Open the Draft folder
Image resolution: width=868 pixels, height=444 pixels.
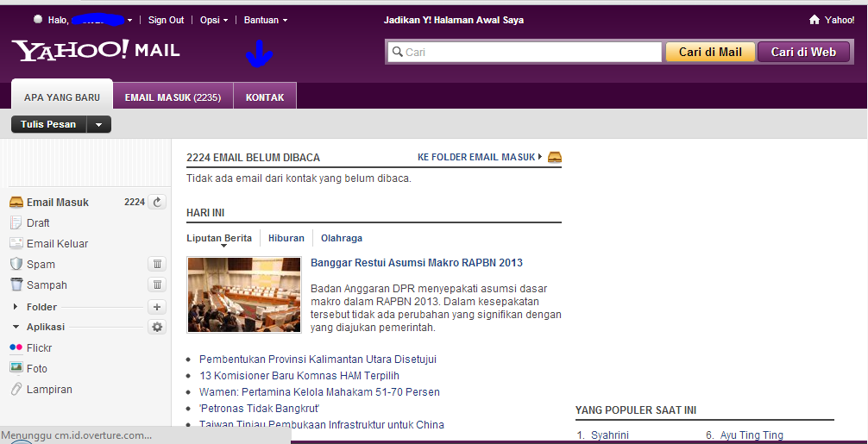pyautogui.click(x=38, y=222)
